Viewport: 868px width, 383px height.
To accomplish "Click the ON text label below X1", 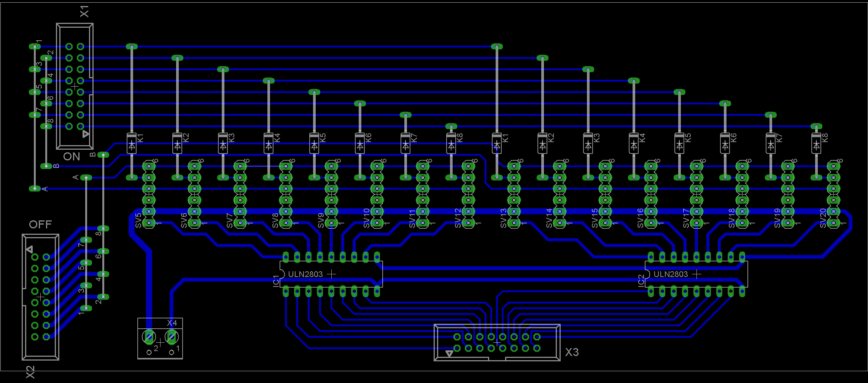I will tap(72, 157).
